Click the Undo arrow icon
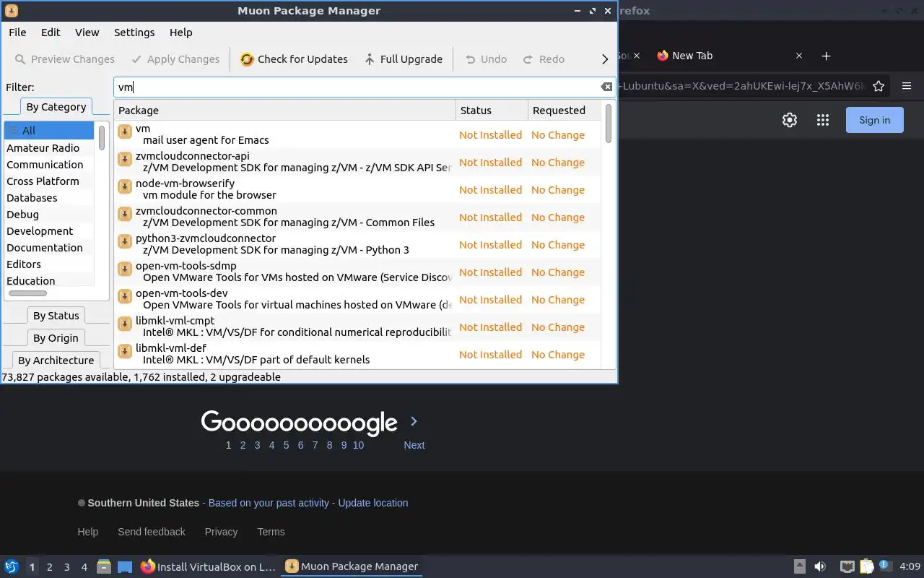The width and height of the screenshot is (924, 578). (x=471, y=59)
